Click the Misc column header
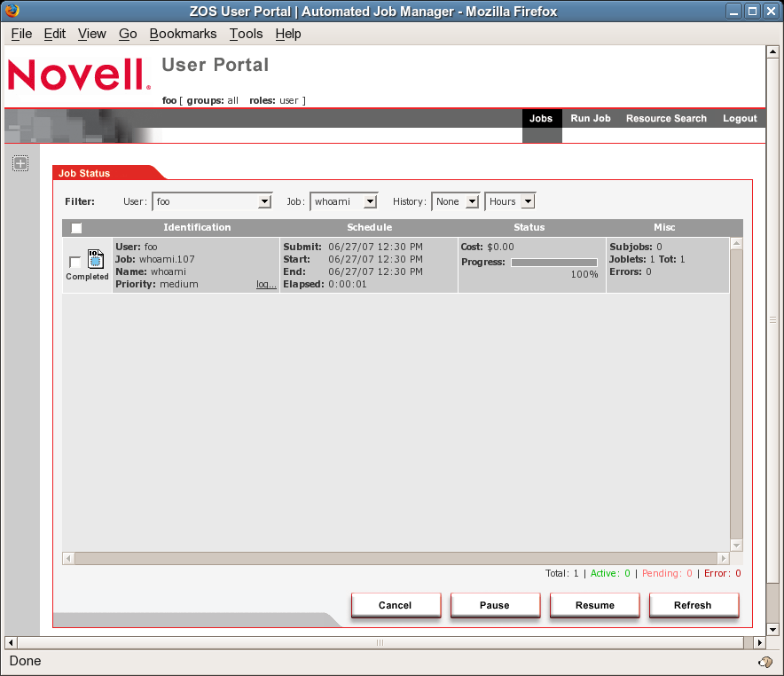Viewport: 784px width, 676px height. tap(664, 227)
